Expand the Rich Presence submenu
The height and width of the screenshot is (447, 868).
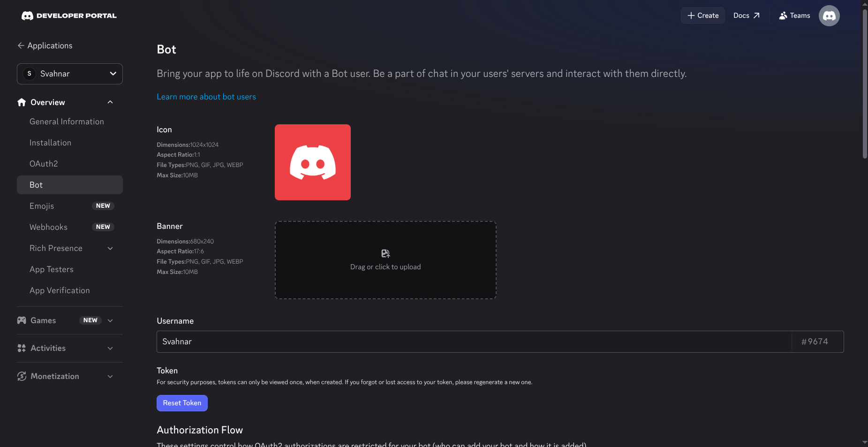click(110, 248)
